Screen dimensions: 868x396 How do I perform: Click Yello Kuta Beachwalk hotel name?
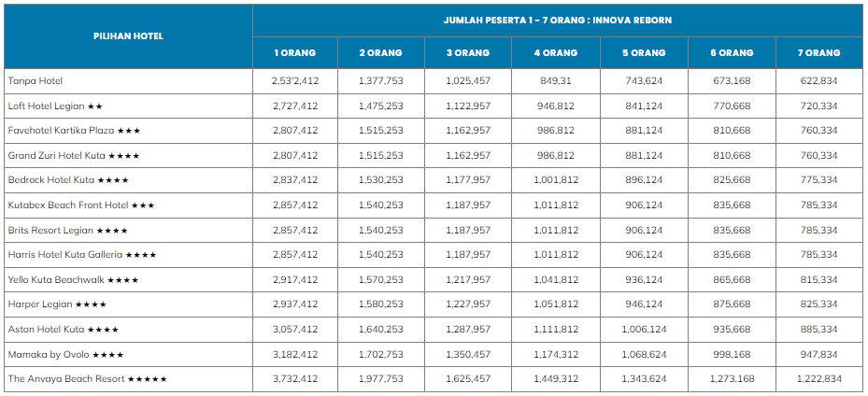(x=57, y=279)
